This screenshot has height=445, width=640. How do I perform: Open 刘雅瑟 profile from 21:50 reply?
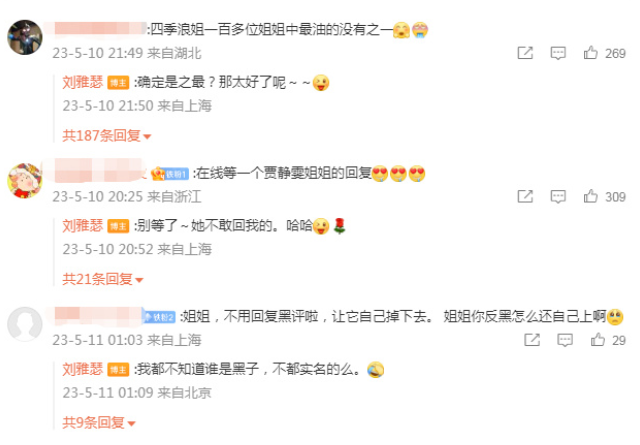(82, 82)
